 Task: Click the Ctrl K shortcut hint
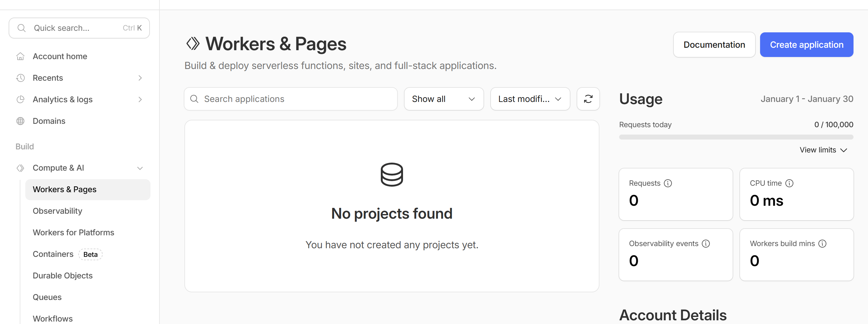(132, 28)
